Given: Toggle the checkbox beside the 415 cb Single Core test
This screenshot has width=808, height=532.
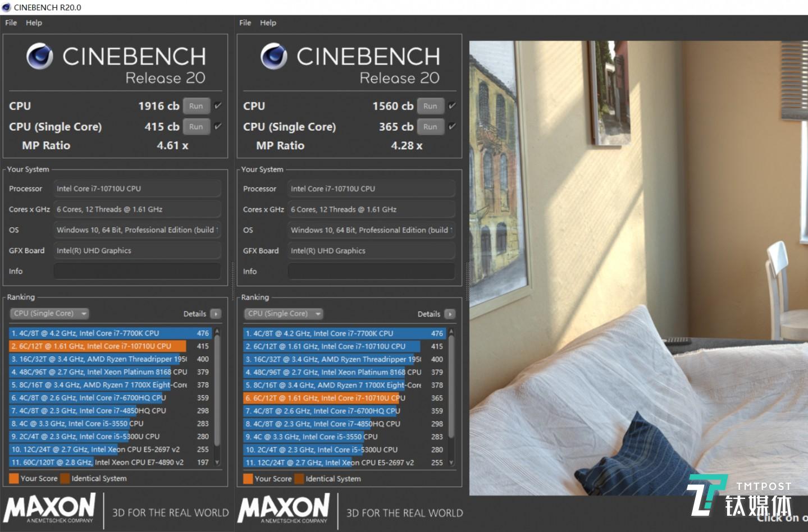Looking at the screenshot, I should [218, 126].
